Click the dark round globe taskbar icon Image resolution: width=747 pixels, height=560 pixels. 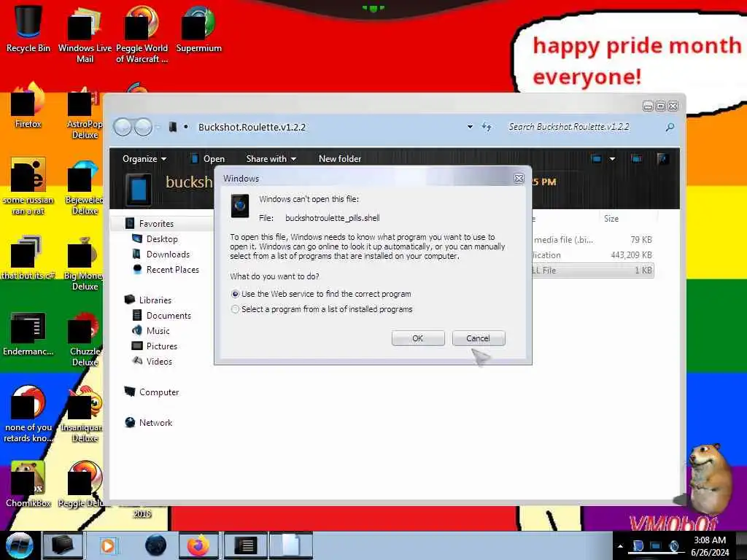[x=155, y=545]
